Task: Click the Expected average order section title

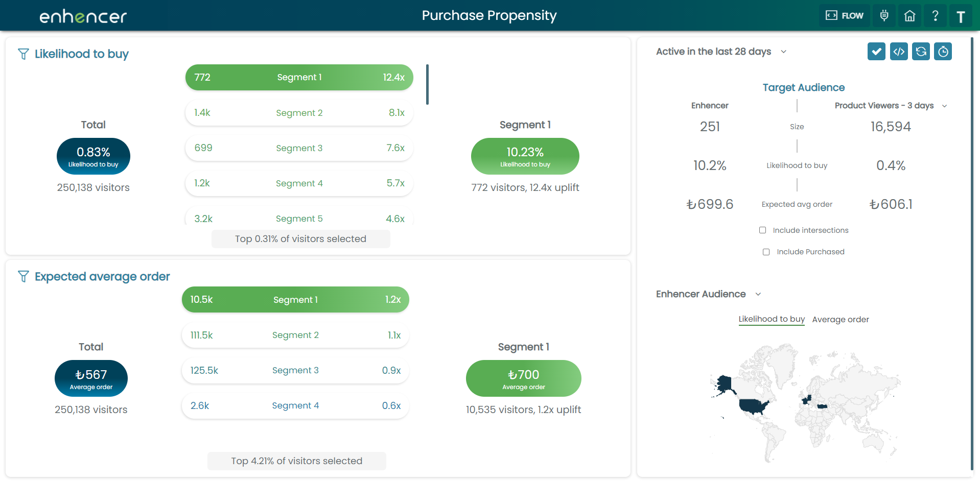Action: [102, 277]
